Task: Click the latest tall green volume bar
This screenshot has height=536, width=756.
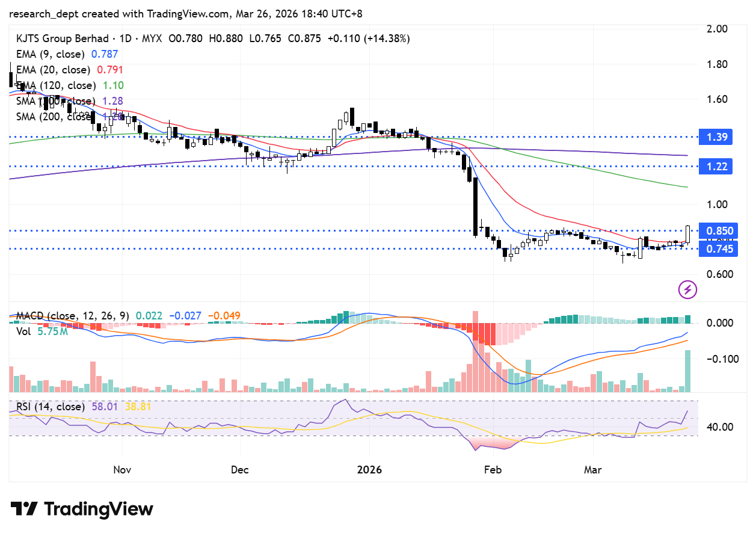Action: pyautogui.click(x=687, y=371)
